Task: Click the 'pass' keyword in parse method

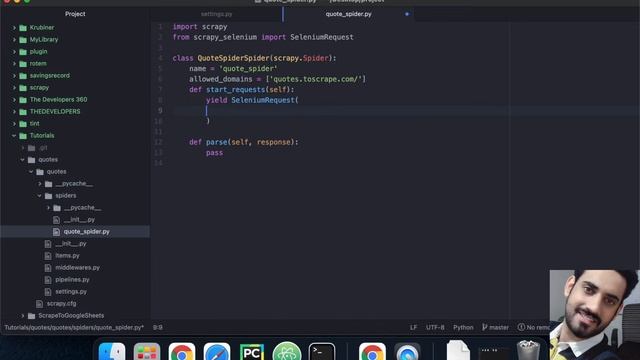Action: [x=214, y=153]
